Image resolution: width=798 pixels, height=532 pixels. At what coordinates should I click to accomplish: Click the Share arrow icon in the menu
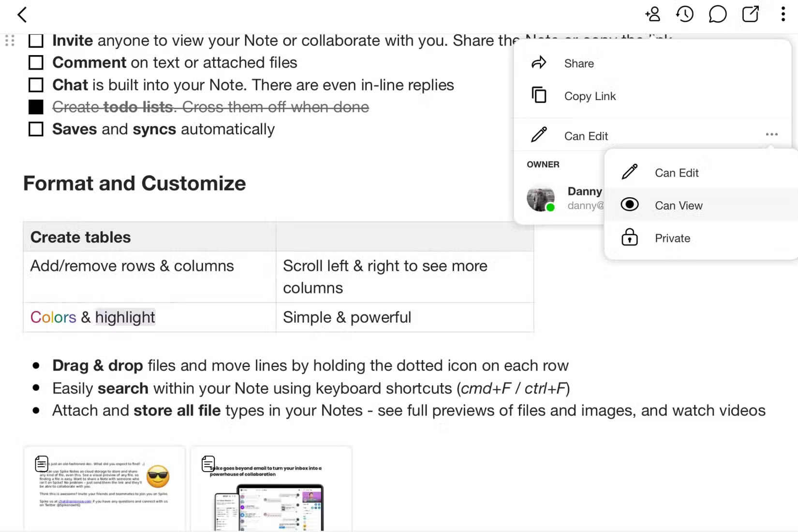tap(538, 62)
